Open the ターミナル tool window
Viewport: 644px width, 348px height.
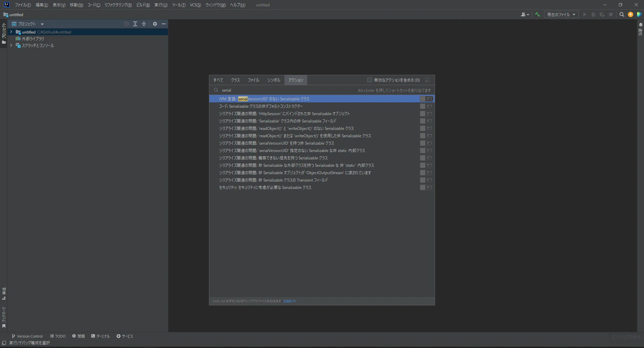pyautogui.click(x=100, y=336)
